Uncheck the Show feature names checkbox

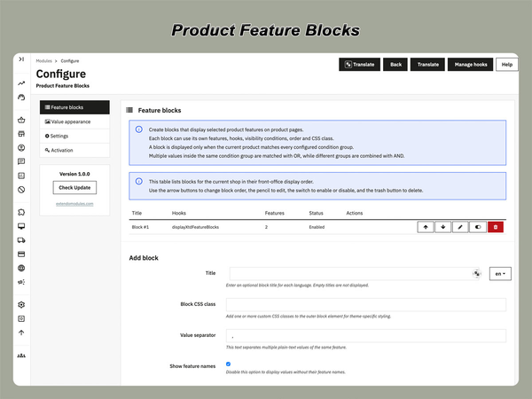click(x=229, y=364)
